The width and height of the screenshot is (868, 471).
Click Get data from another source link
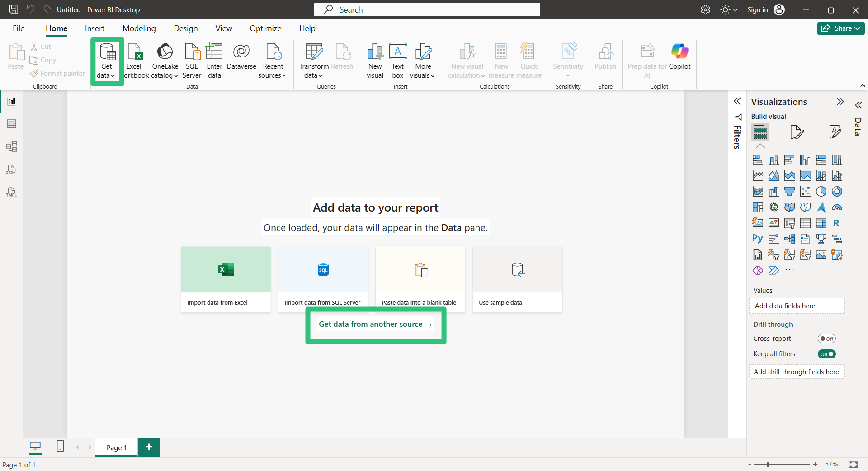click(x=375, y=324)
